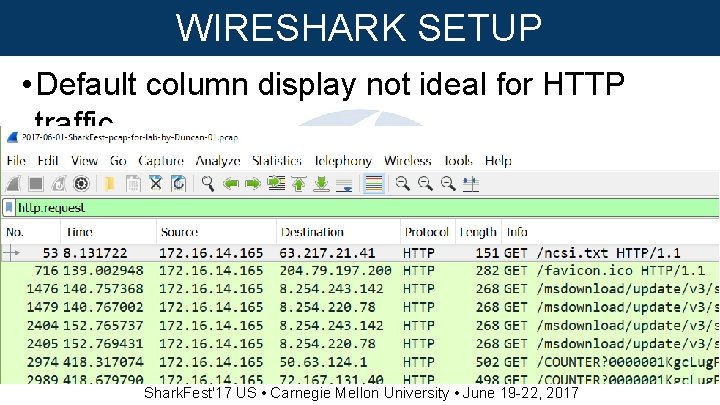This screenshot has width=720, height=405.
Task: Select packet number 2404 row
Action: (360, 326)
